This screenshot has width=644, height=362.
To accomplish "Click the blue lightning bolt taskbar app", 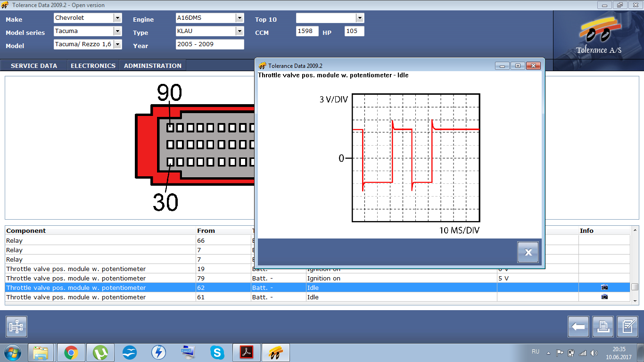I will click(159, 352).
